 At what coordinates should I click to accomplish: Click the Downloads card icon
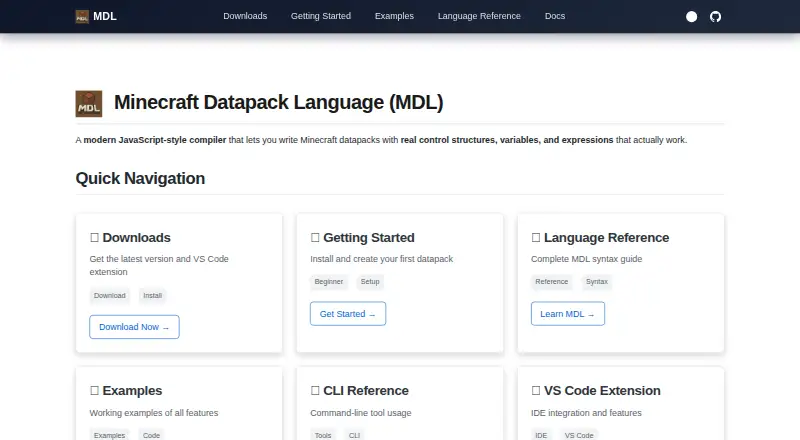point(94,237)
